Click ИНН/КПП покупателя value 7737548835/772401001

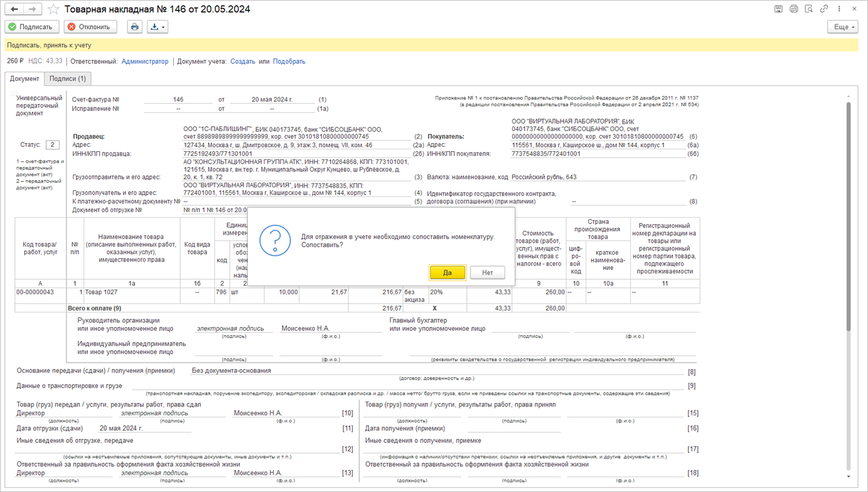coord(546,154)
